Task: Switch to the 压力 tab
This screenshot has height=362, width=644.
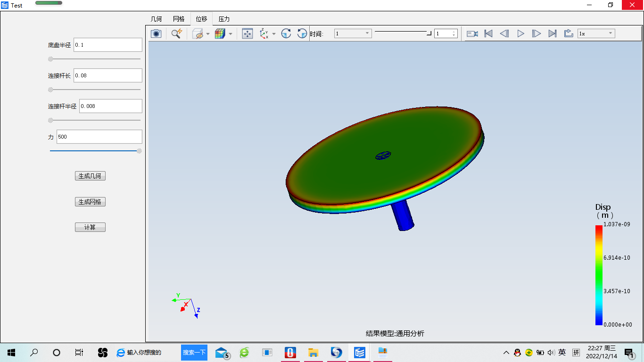Action: 224,19
